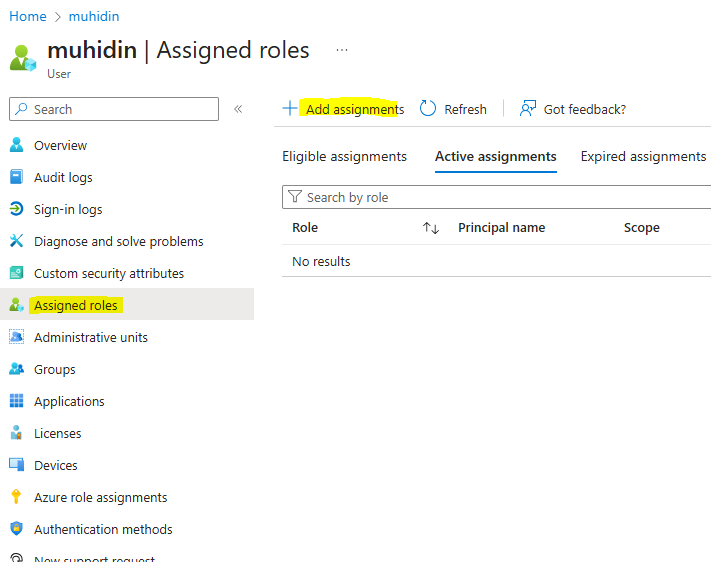Click the Devices monitor icon

16,465
